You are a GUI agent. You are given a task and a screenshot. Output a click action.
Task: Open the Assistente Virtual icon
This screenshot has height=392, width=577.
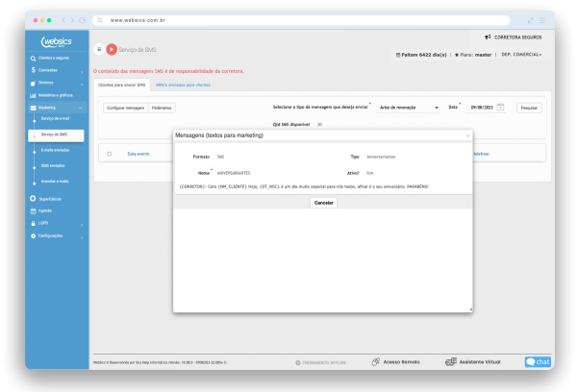click(x=451, y=362)
